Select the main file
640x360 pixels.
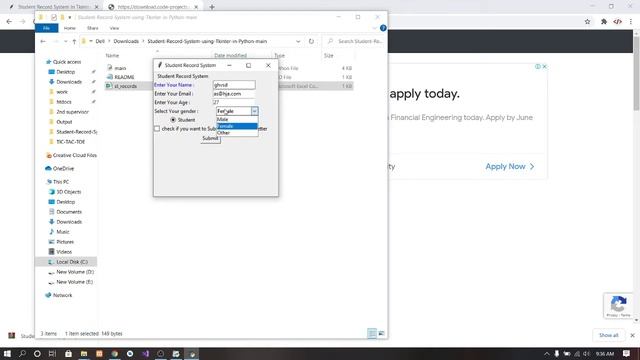(120, 68)
